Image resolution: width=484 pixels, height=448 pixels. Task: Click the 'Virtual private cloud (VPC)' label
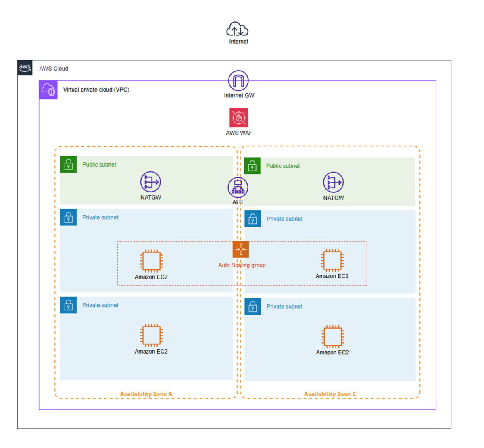tap(96, 90)
